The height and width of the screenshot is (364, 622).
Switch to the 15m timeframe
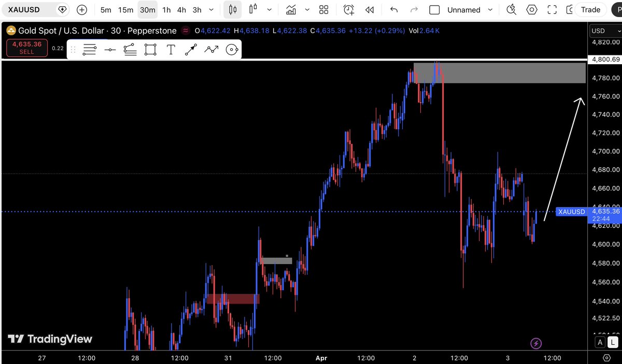click(x=125, y=10)
